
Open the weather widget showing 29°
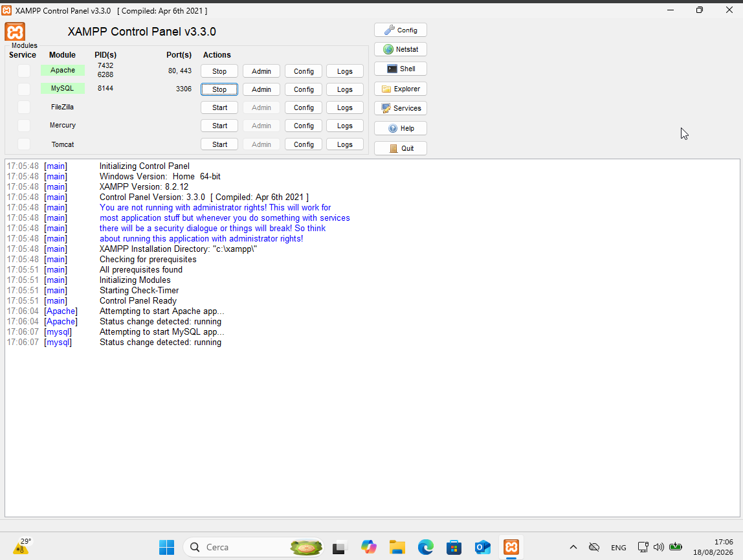[22, 546]
